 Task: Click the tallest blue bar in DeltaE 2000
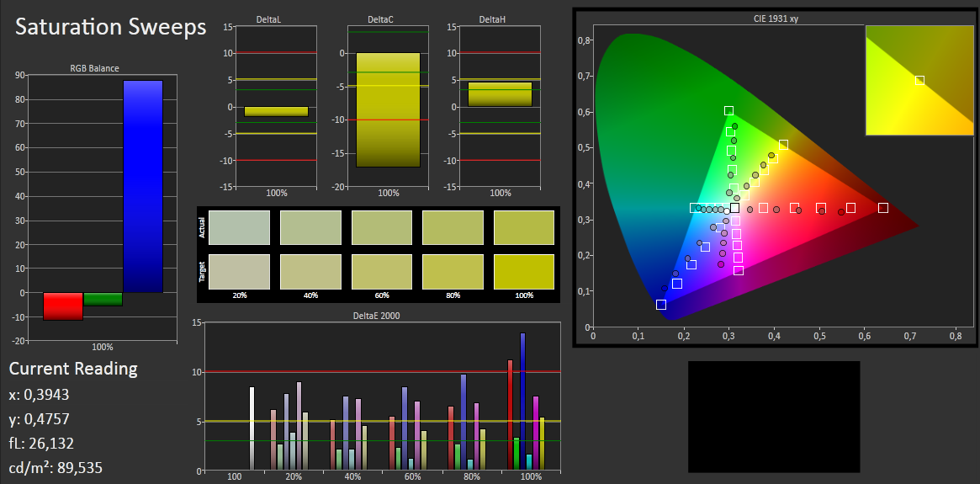(x=522, y=401)
